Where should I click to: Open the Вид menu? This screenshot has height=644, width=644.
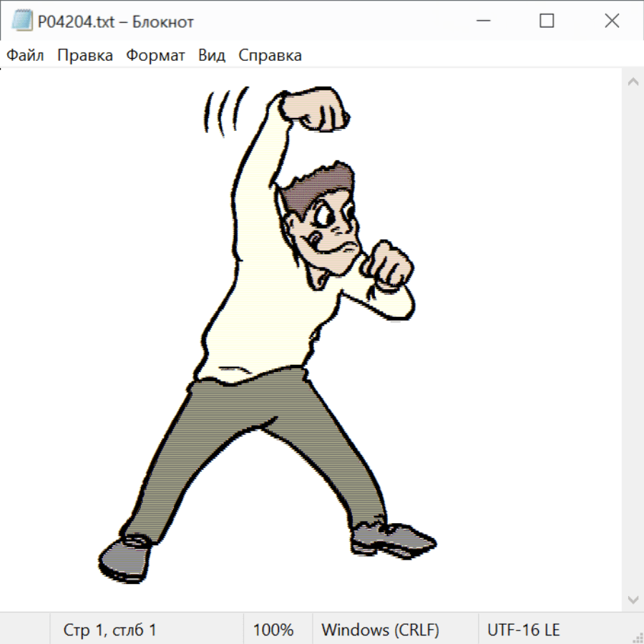pyautogui.click(x=212, y=56)
